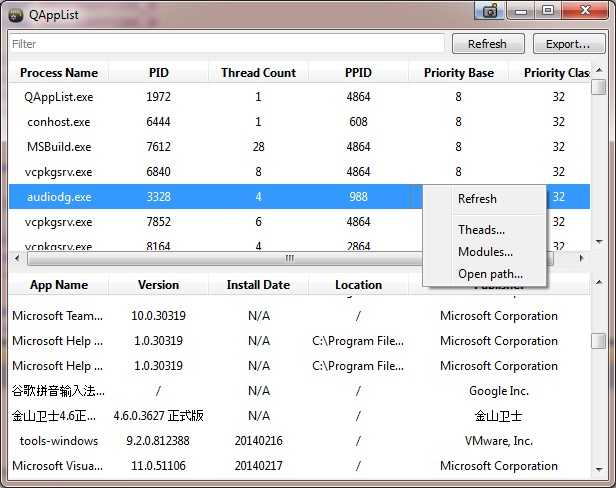Image resolution: width=616 pixels, height=488 pixels.
Task: Minimize the QAppList window
Action: (521, 10)
